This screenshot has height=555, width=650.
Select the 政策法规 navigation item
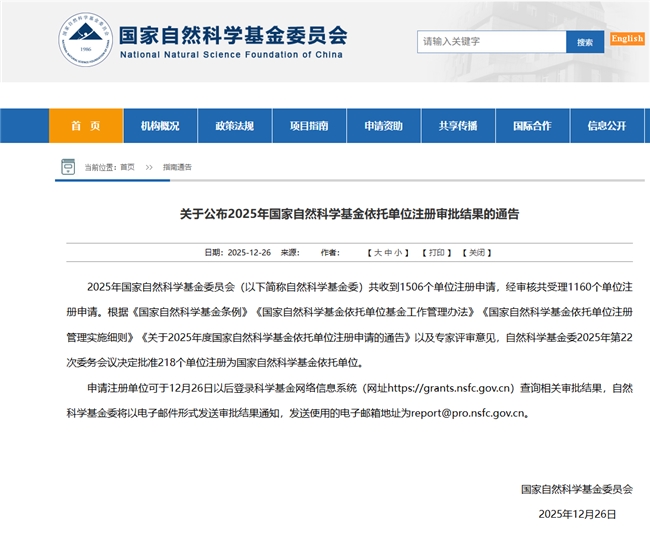pos(234,126)
